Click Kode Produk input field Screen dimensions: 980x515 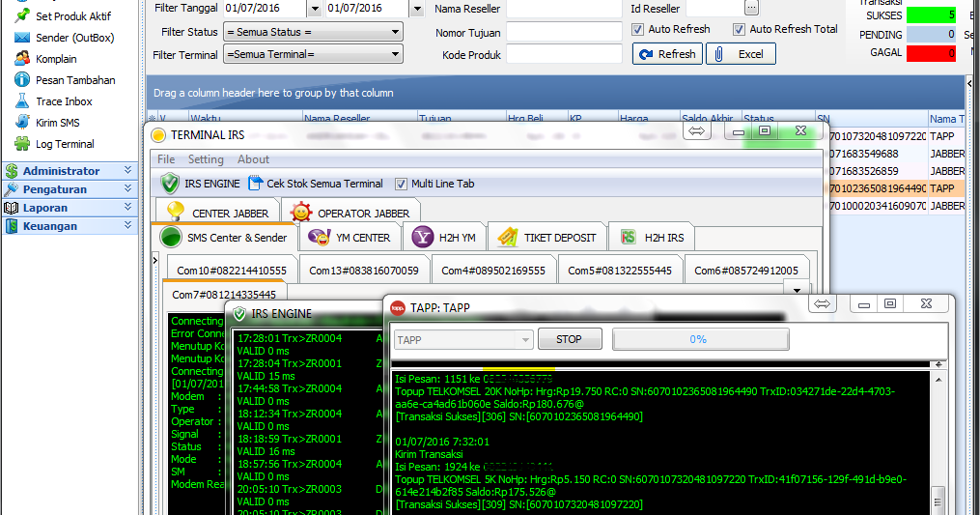point(565,54)
